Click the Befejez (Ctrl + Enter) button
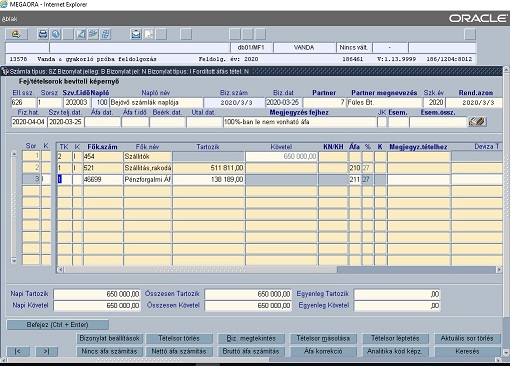The image size is (510, 366). (57, 325)
